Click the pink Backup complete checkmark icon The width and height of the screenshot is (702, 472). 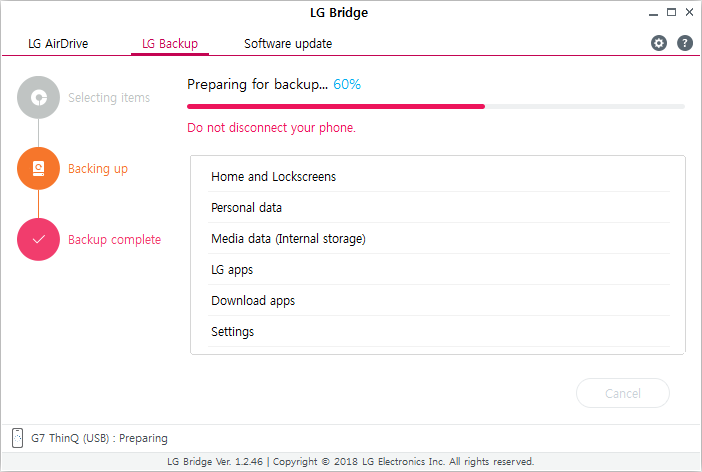pos(39,240)
